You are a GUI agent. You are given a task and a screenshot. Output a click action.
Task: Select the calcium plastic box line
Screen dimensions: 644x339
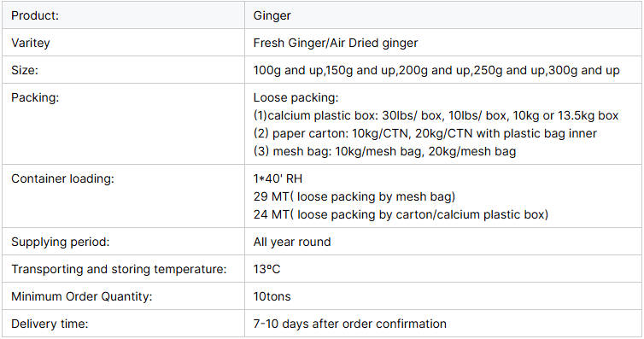tap(436, 116)
